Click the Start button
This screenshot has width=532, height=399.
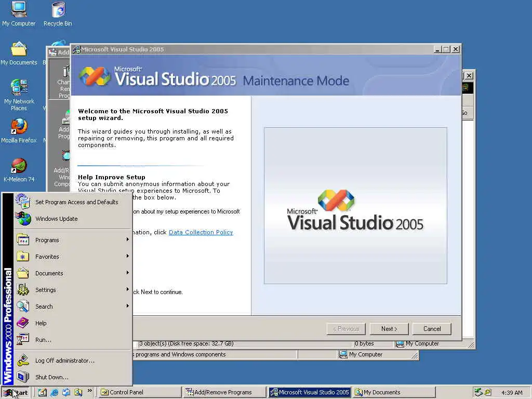click(16, 393)
